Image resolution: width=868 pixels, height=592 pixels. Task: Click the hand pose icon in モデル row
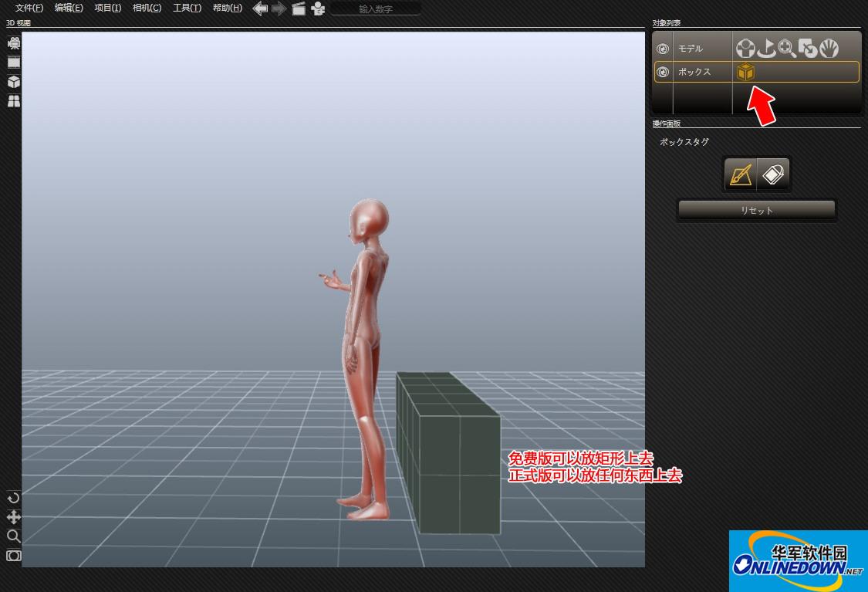(x=829, y=49)
